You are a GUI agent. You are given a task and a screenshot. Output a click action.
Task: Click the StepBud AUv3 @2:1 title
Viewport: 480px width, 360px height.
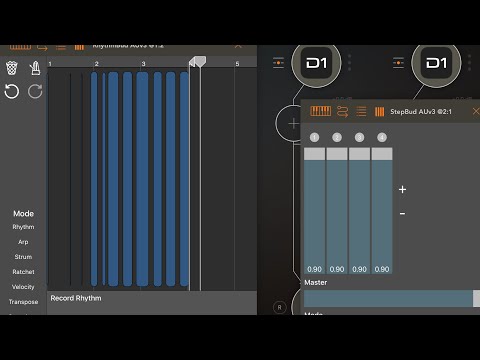[421, 112]
